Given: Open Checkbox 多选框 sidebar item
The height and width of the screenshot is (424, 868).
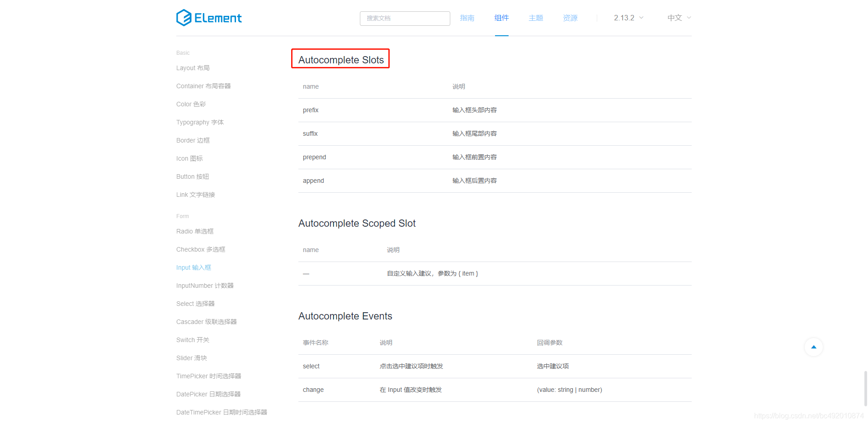Looking at the screenshot, I should [x=201, y=249].
